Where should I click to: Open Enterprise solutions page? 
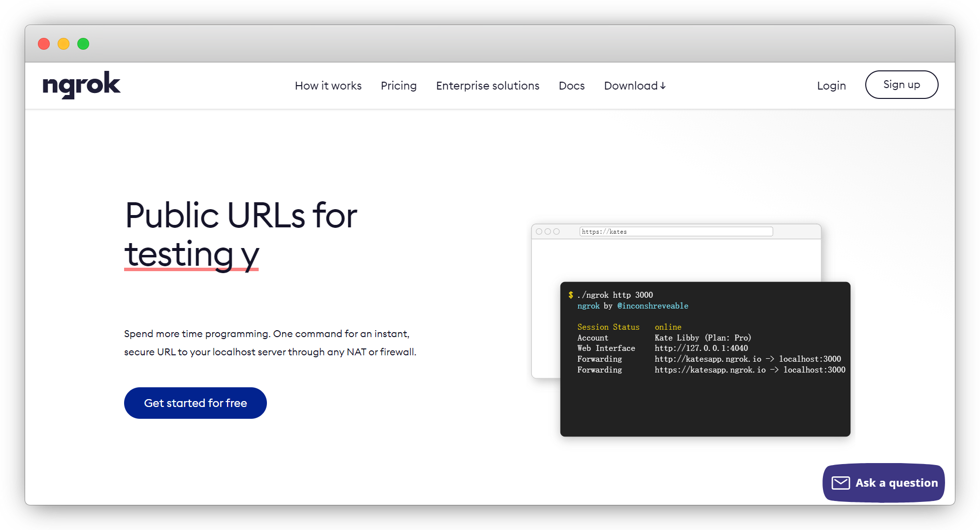pos(488,86)
